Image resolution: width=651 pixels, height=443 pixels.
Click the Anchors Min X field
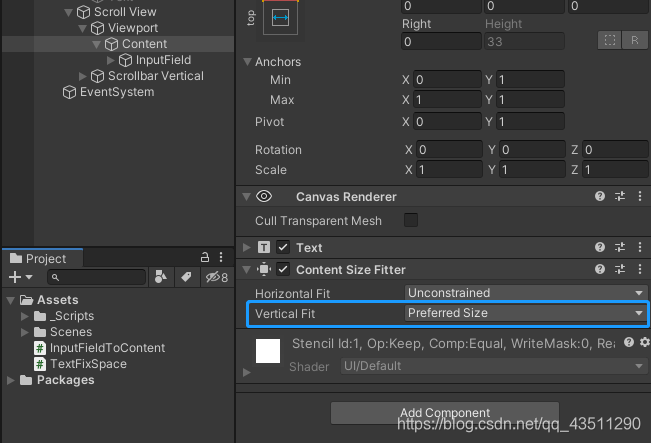(x=447, y=79)
